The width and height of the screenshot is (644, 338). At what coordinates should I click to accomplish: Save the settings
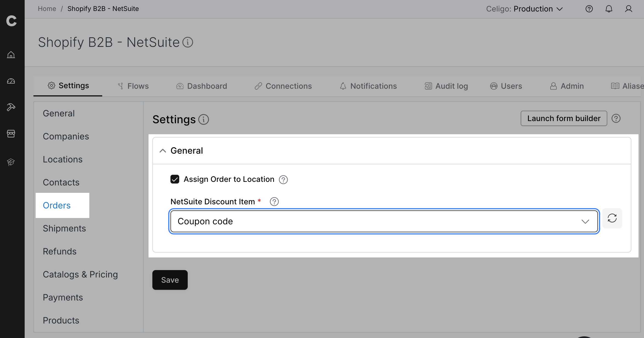click(170, 280)
